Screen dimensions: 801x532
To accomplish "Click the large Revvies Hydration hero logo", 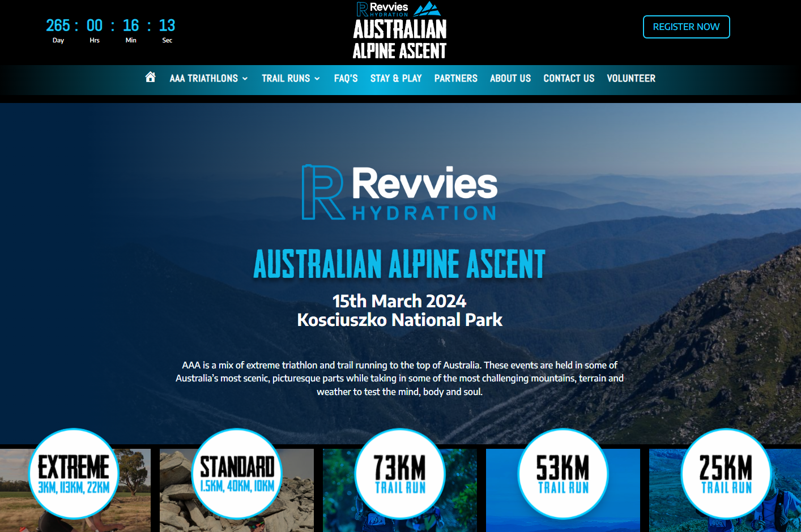I will [400, 192].
